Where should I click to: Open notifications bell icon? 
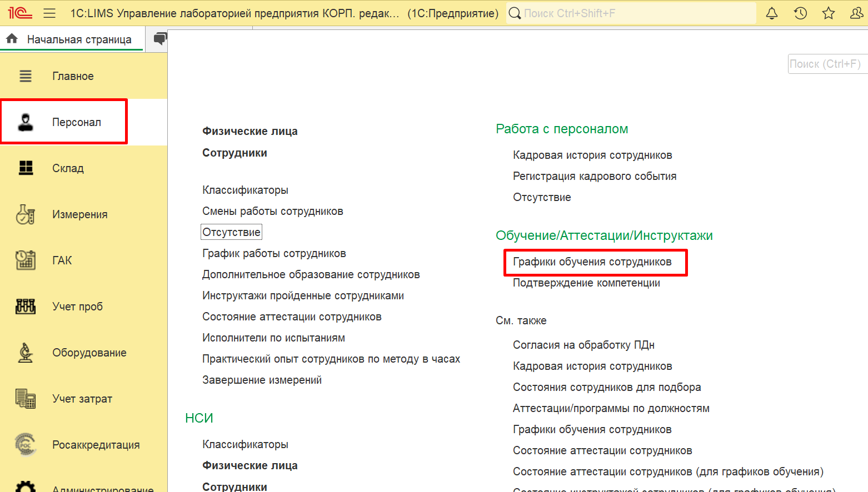(772, 13)
